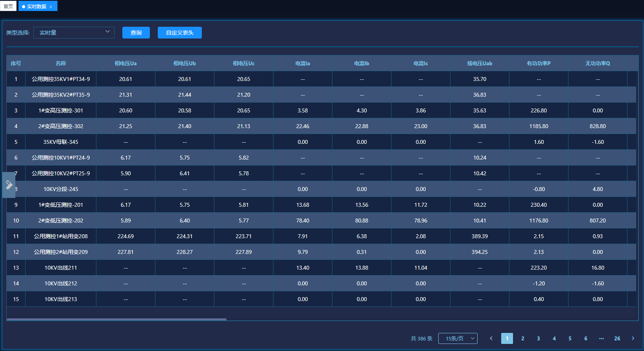
Task: Close the 实时数据 tab
Action: click(51, 7)
